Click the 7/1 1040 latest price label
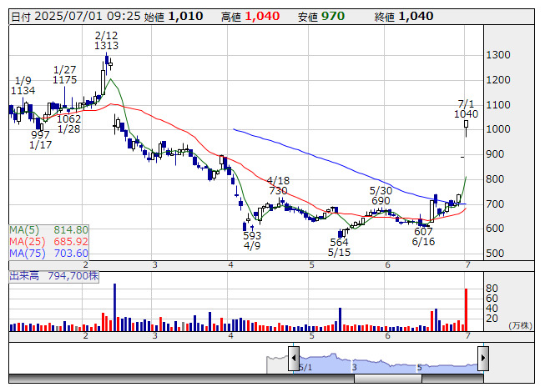 [466, 108]
